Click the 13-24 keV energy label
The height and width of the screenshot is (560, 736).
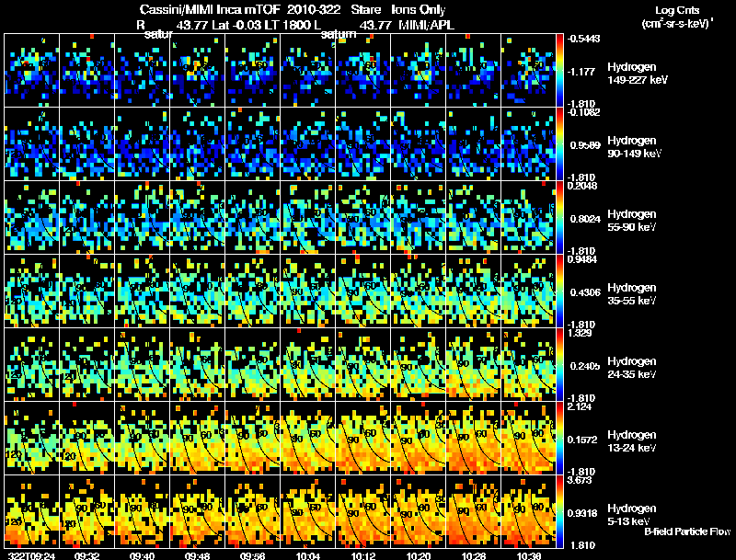pos(632,449)
